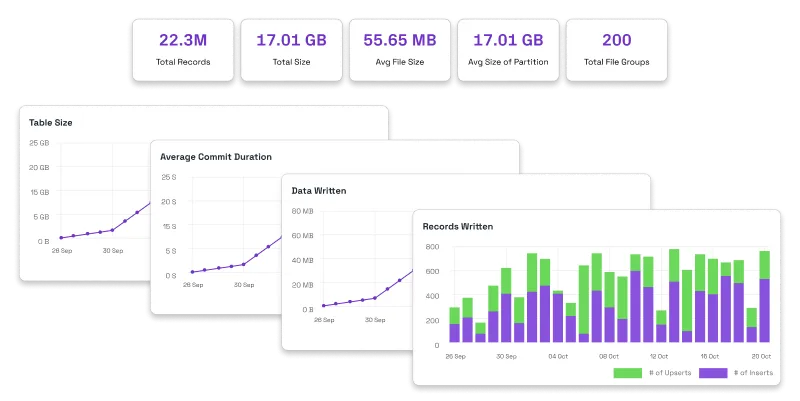Click the Total Records 22.3M card
The width and height of the screenshot is (800, 401).
pos(183,50)
